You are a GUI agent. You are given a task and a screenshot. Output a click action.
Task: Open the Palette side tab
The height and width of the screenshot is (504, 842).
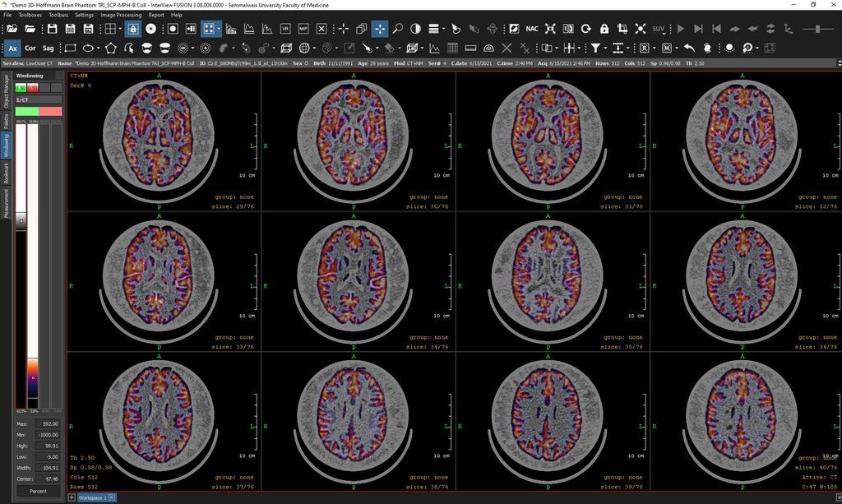(6, 120)
